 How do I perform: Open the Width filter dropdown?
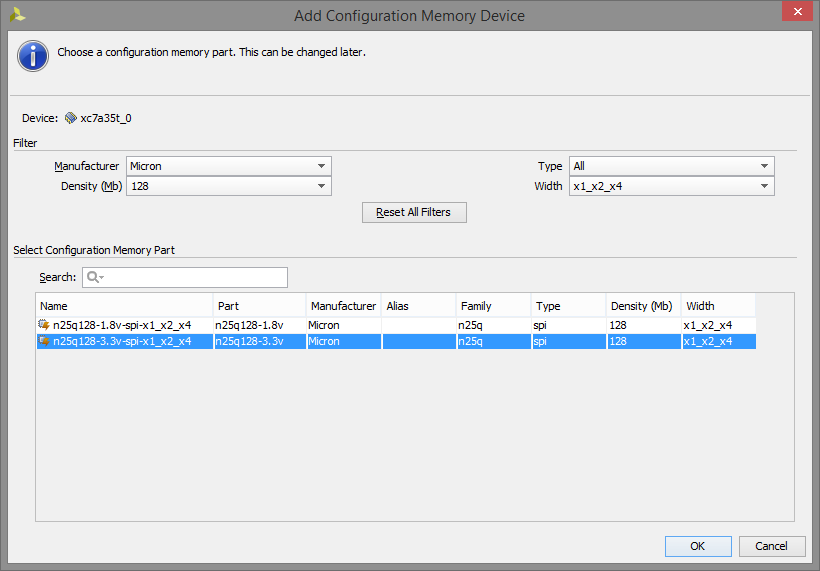tap(671, 186)
